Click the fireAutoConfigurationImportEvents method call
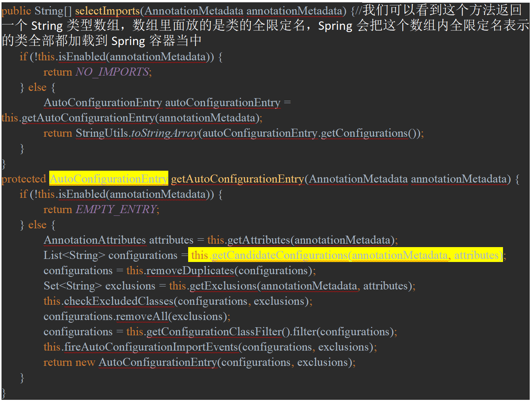532x401 pixels. click(152, 347)
